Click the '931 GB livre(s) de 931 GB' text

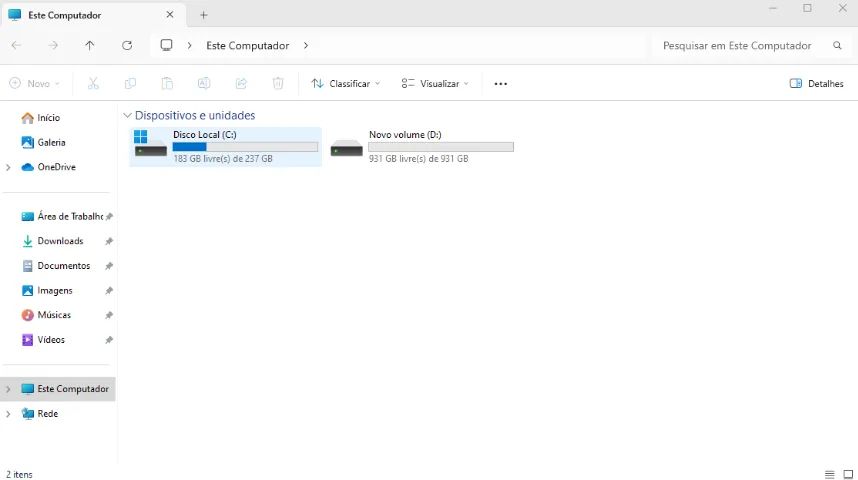[x=419, y=159]
